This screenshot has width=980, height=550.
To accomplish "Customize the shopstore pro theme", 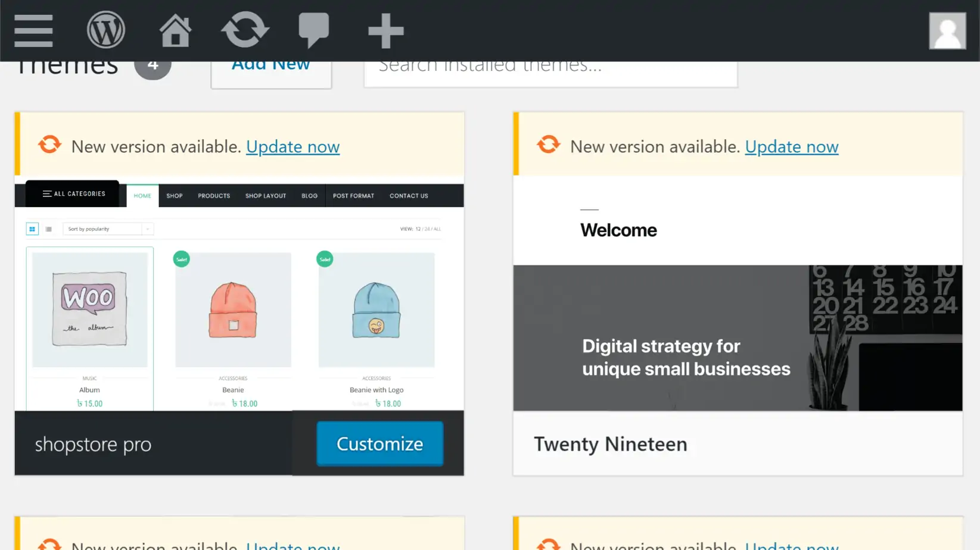I will 379,443.
